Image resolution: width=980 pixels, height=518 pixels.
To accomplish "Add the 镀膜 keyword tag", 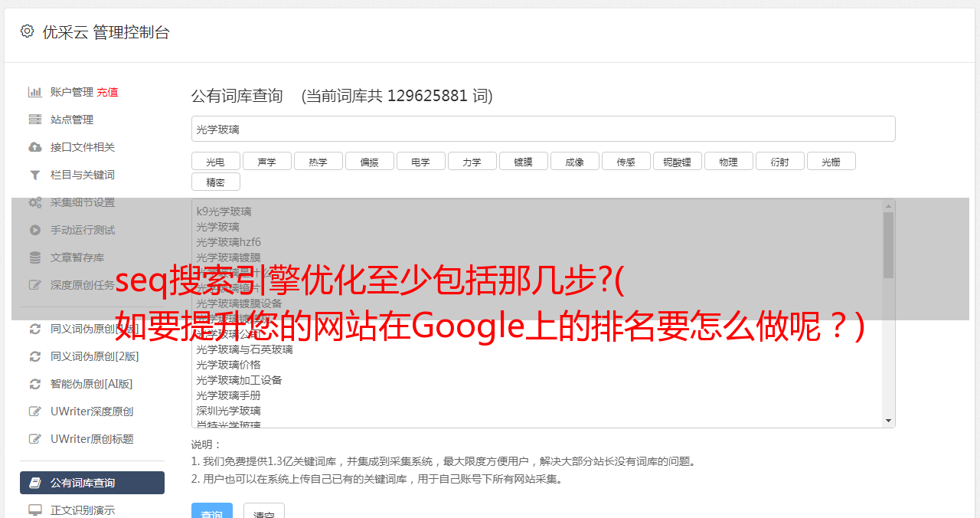I will click(x=523, y=161).
